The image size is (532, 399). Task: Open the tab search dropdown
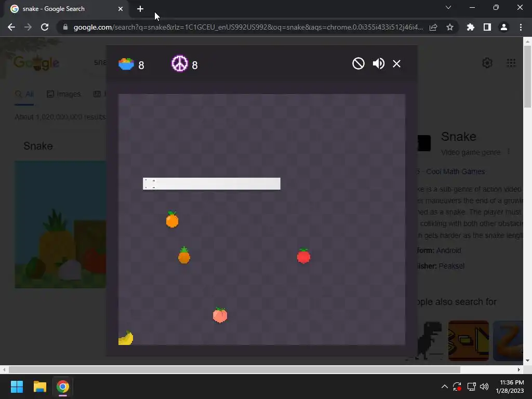point(448,7)
